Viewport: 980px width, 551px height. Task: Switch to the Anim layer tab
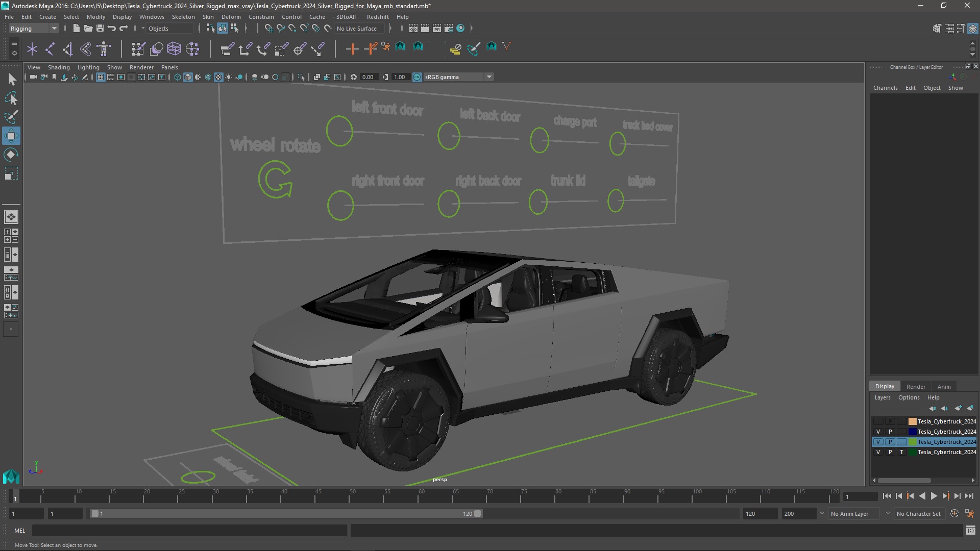click(x=944, y=387)
